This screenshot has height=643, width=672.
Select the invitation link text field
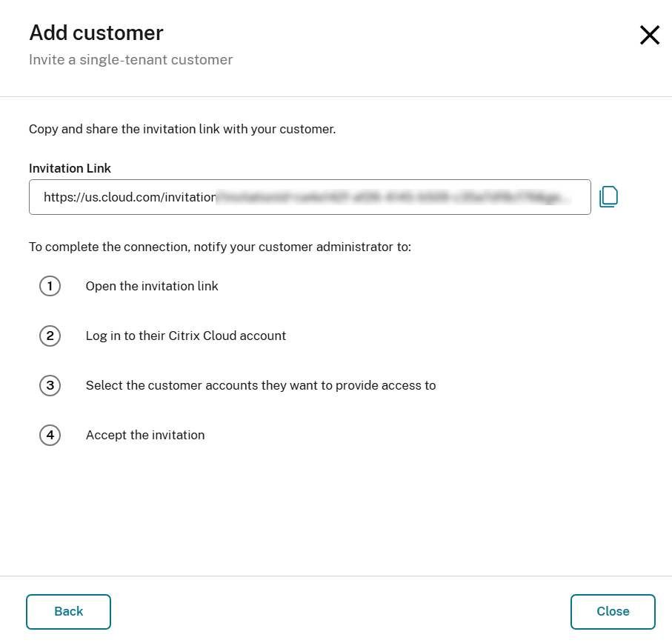(310, 197)
